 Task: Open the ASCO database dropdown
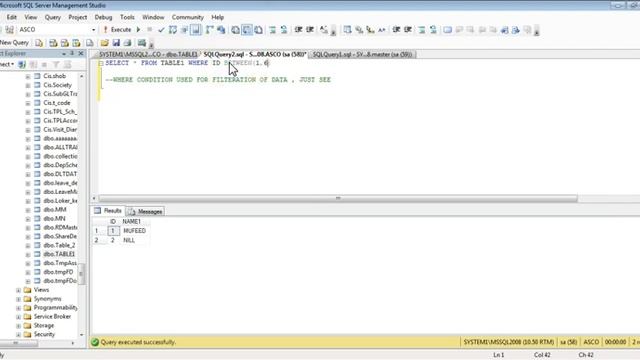pyautogui.click(x=93, y=29)
